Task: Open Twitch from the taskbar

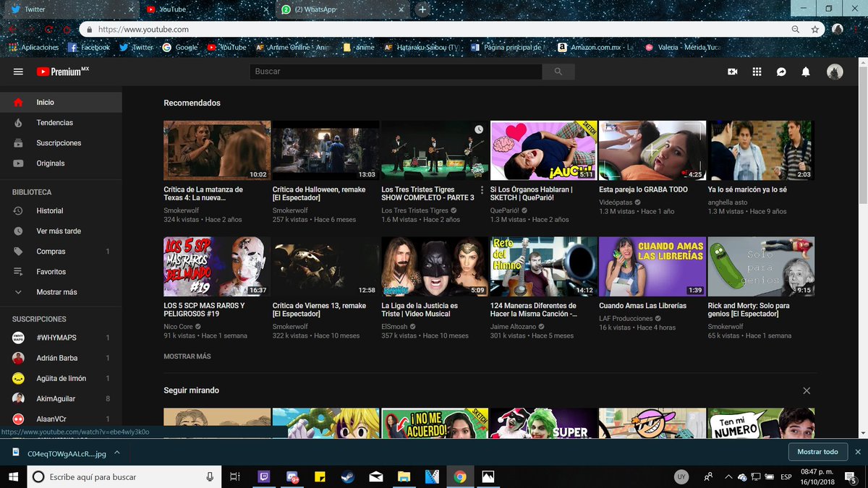Action: pyautogui.click(x=265, y=476)
